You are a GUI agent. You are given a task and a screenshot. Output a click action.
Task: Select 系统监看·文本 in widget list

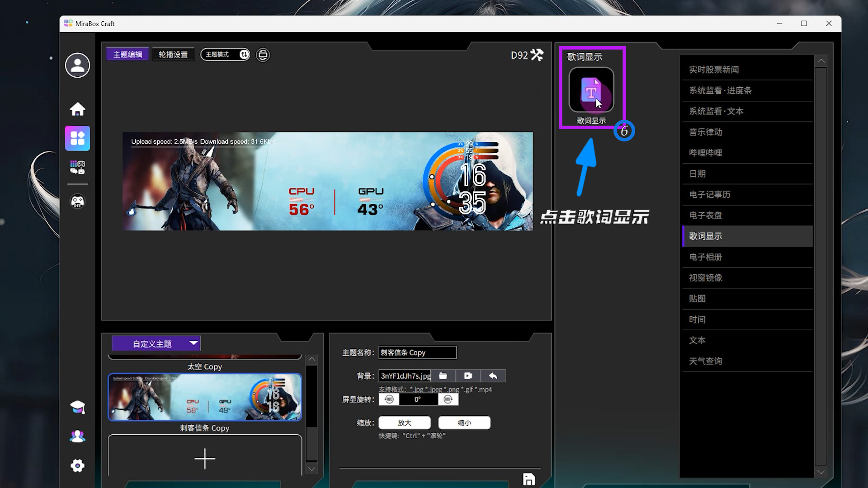[747, 111]
